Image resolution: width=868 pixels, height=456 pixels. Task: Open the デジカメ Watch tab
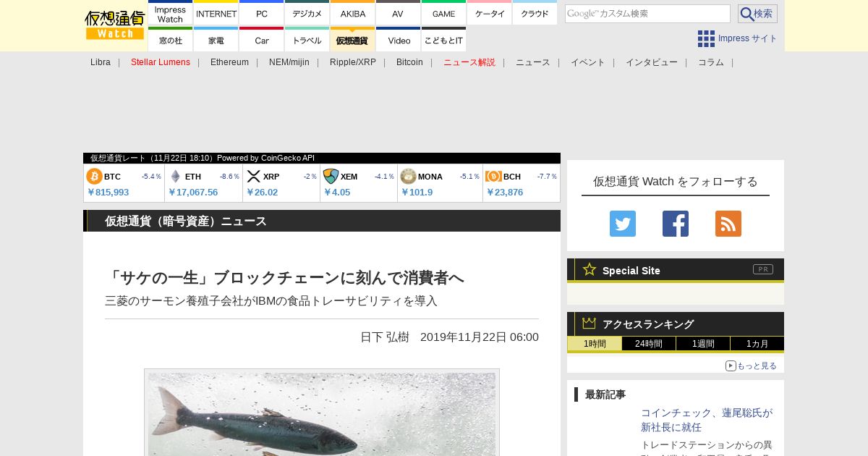click(307, 14)
